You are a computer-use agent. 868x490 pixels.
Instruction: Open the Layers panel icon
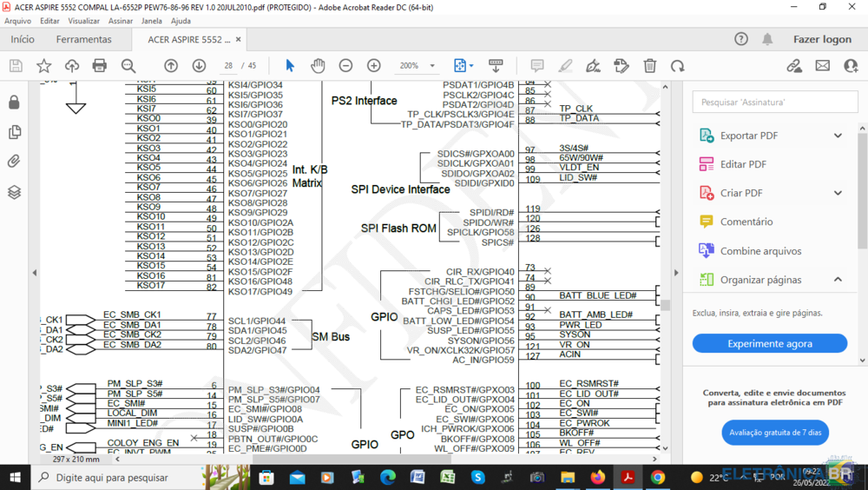(14, 192)
